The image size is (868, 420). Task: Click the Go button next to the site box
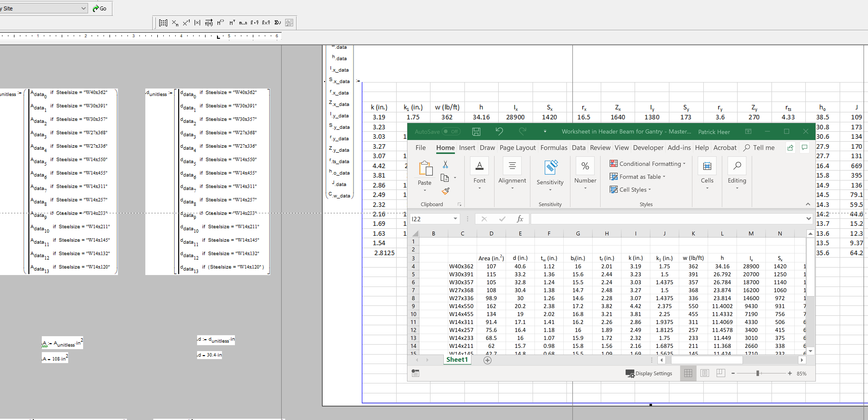pos(99,8)
